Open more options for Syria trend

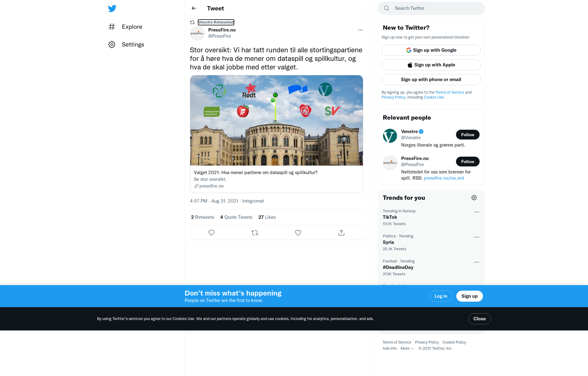tap(477, 237)
